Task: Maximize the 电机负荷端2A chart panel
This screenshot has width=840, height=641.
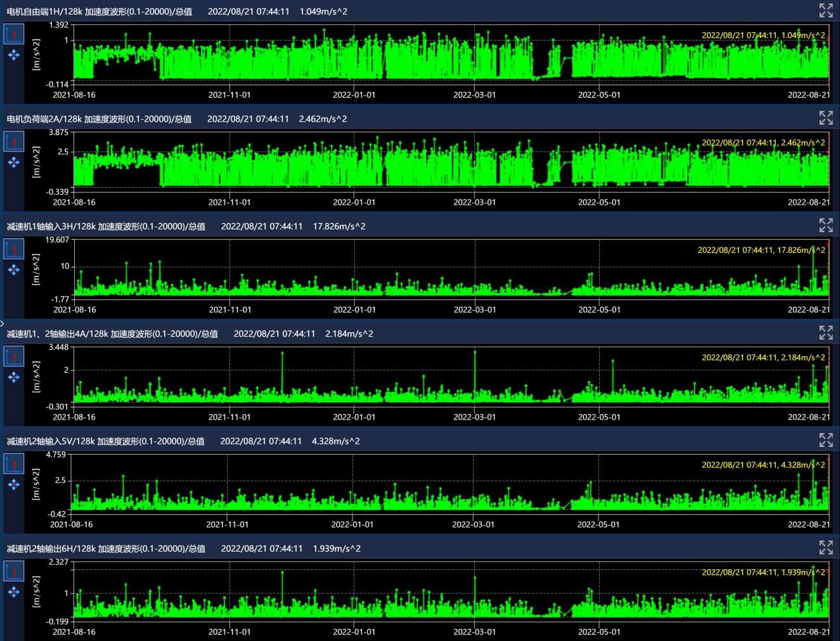Action: click(825, 118)
